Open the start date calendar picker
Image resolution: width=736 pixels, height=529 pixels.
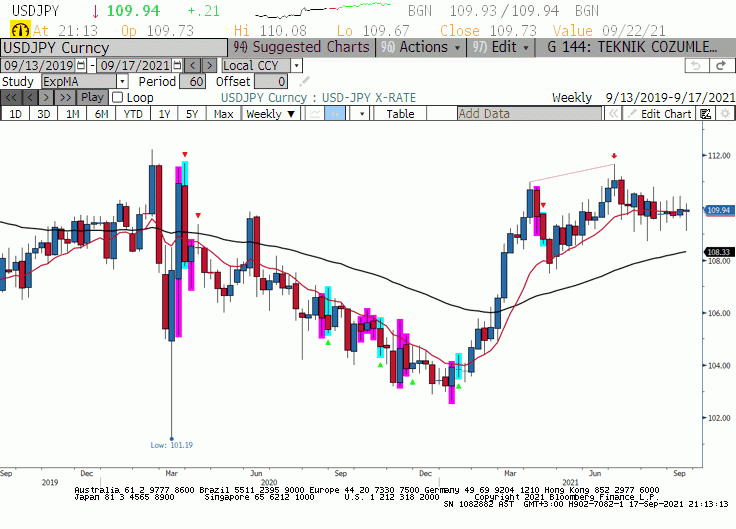pyautogui.click(x=91, y=65)
